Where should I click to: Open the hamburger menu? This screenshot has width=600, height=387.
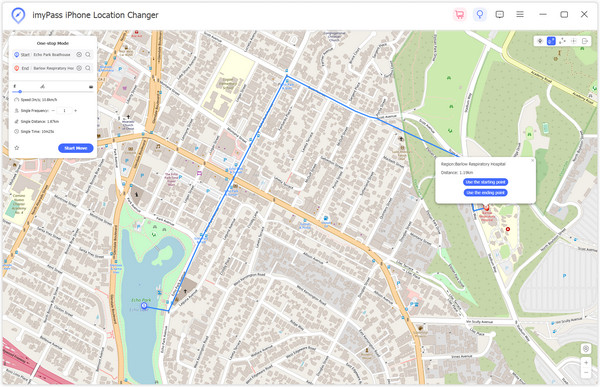520,14
